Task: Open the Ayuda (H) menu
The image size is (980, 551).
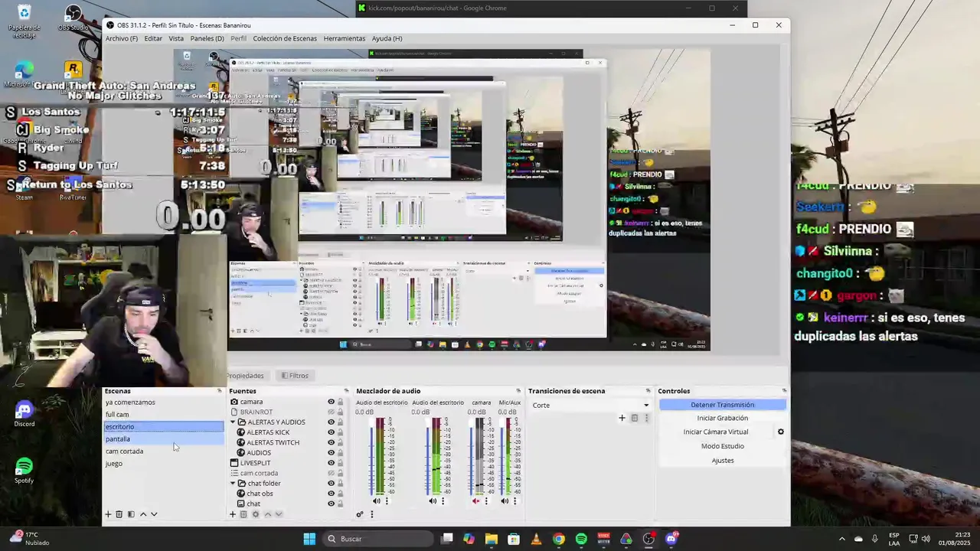Action: (387, 38)
